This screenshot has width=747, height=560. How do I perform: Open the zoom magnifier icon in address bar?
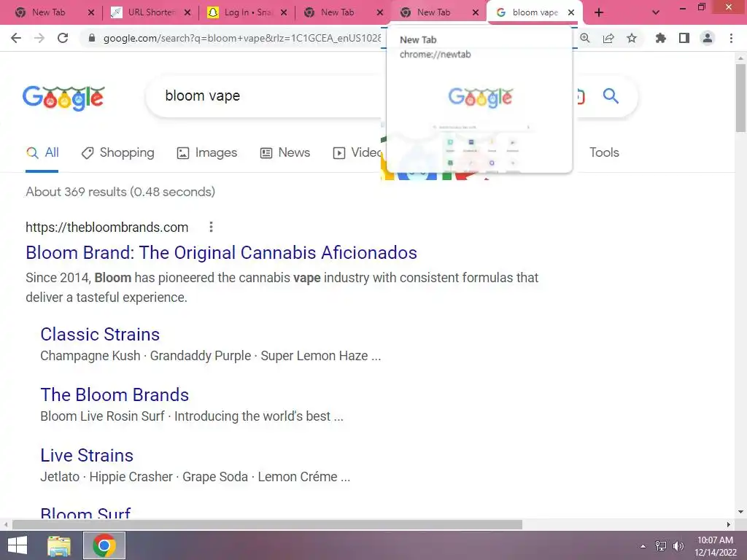[x=585, y=38]
